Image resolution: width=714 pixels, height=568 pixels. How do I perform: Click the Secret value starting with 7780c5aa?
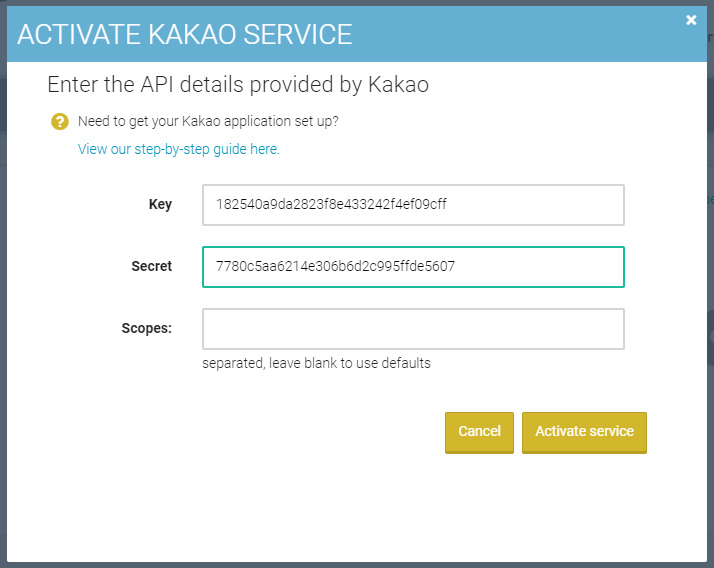pos(335,266)
